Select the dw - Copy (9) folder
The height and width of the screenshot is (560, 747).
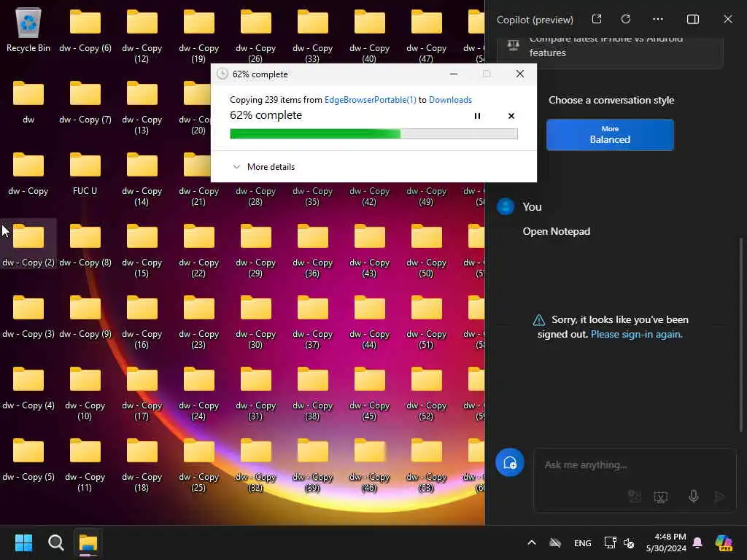pyautogui.click(x=85, y=315)
